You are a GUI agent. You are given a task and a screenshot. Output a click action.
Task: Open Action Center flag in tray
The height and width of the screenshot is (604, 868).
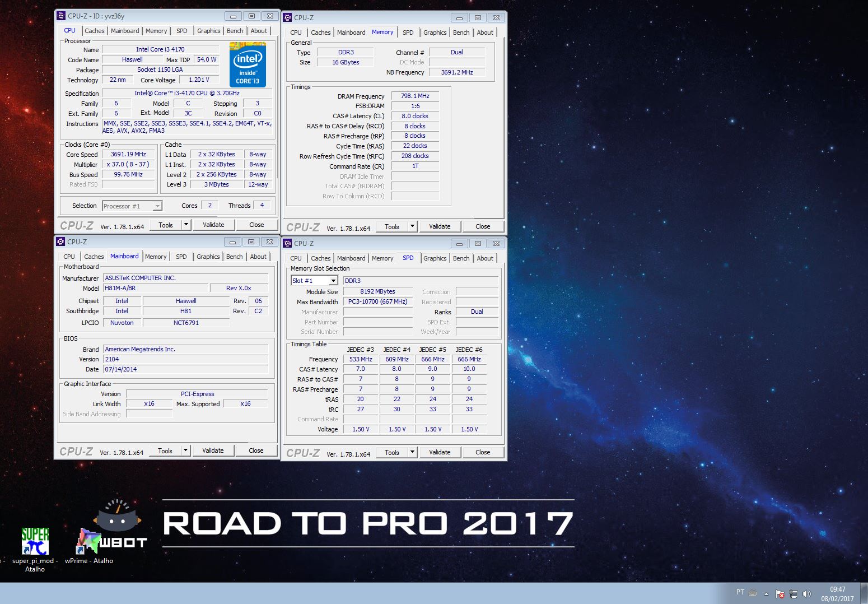(x=780, y=594)
